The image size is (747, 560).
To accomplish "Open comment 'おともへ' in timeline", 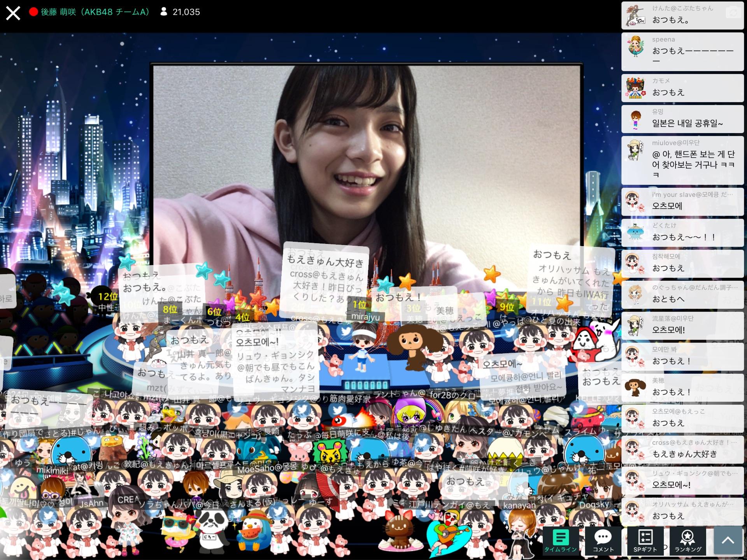I will point(682,294).
